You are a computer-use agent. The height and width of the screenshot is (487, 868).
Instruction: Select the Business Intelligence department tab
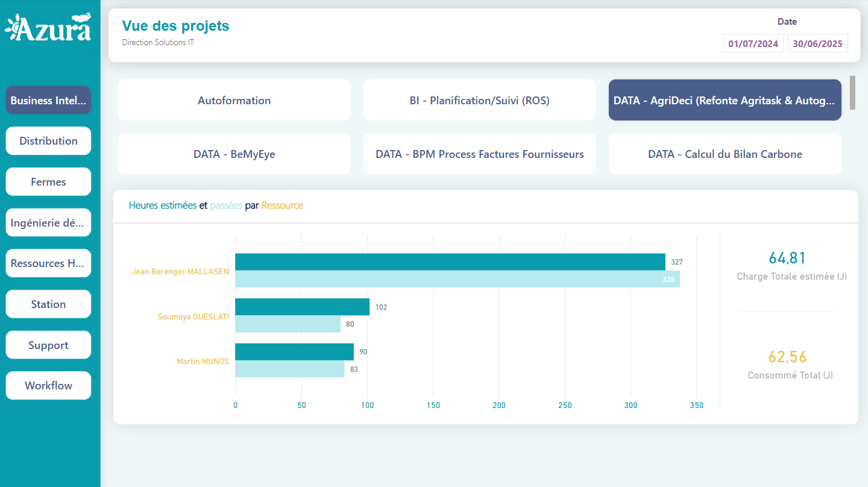click(x=48, y=100)
